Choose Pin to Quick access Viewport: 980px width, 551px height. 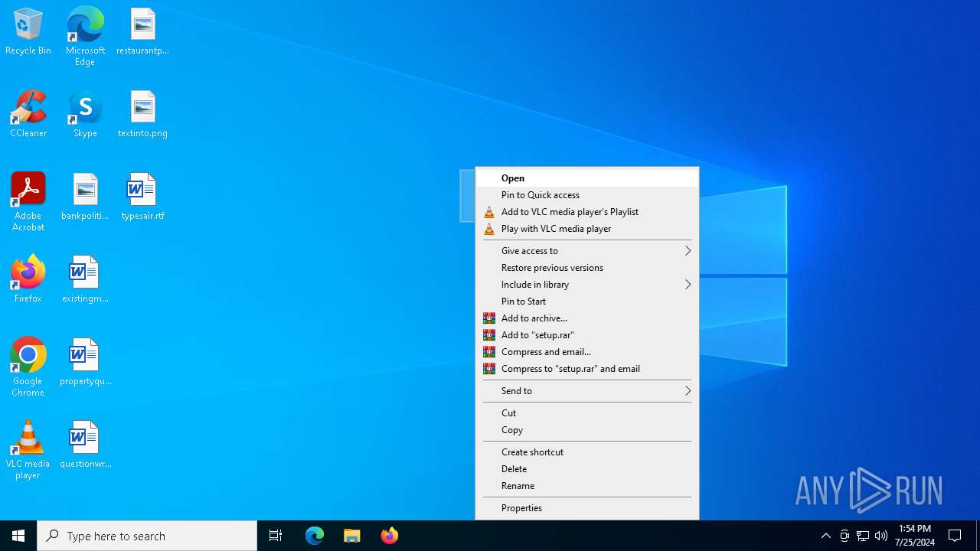click(587, 195)
